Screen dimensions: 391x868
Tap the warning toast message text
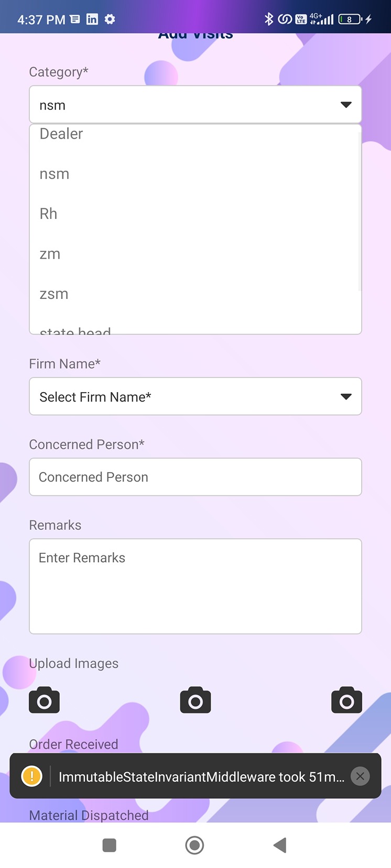201,776
